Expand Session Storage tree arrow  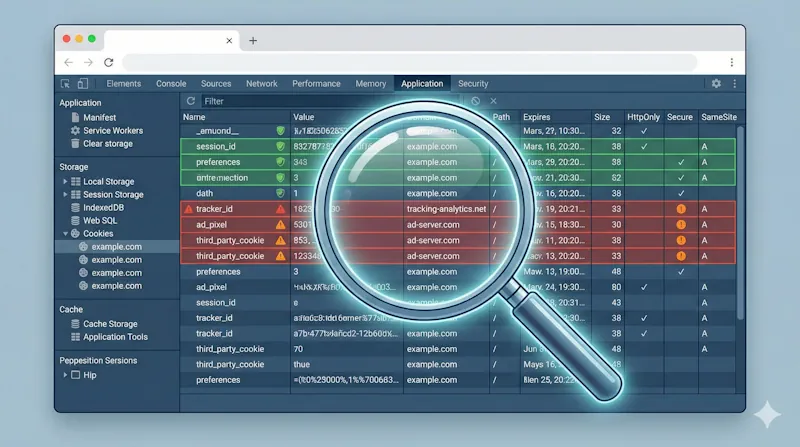coord(65,194)
